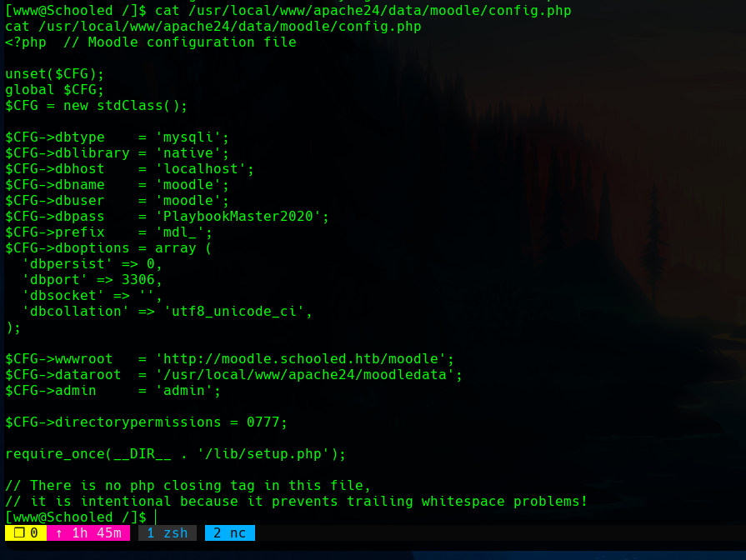Click the tmux session indicator showing 0
This screenshot has height=560, width=746.
pos(25,533)
